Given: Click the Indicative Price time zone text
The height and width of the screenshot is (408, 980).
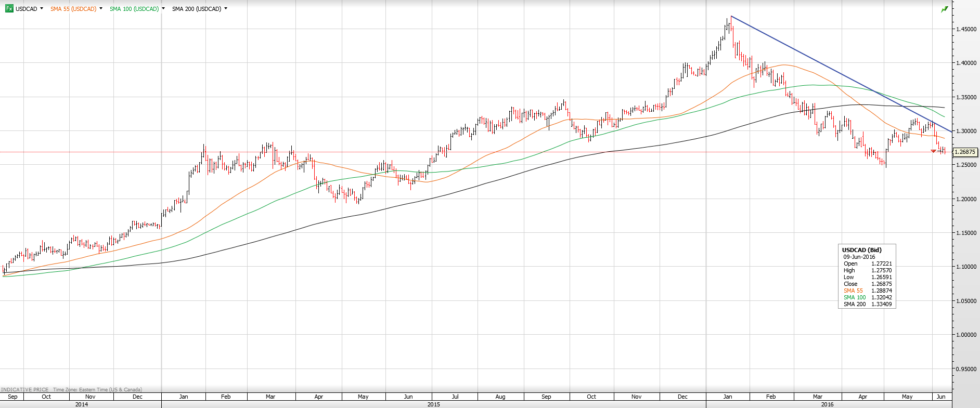Looking at the screenshot, I should pyautogui.click(x=71, y=389).
